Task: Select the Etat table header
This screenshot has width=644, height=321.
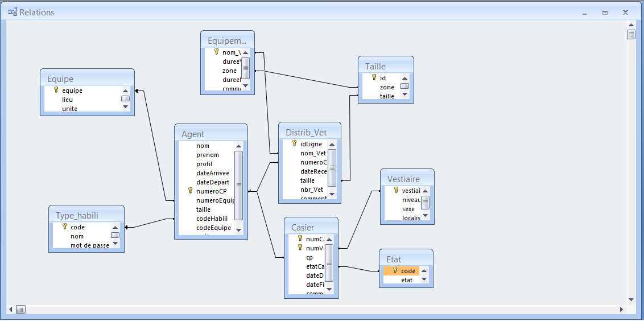Action: 406,260
